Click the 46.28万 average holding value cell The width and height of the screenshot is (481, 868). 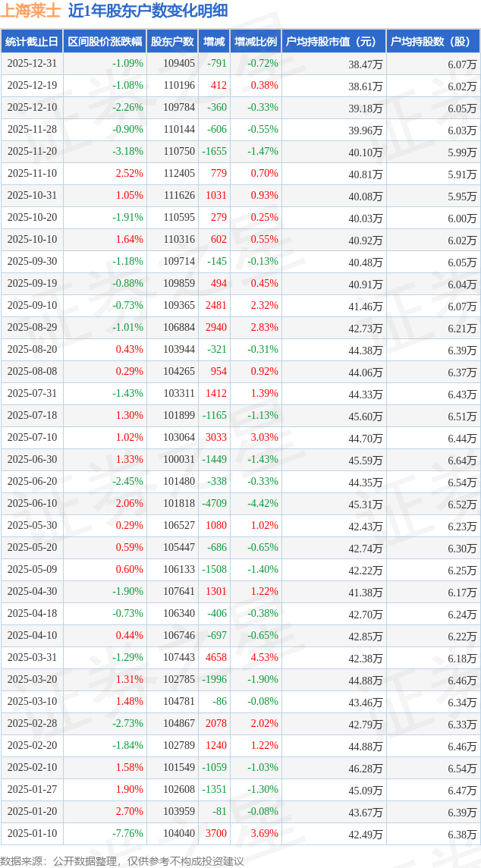[x=365, y=768]
